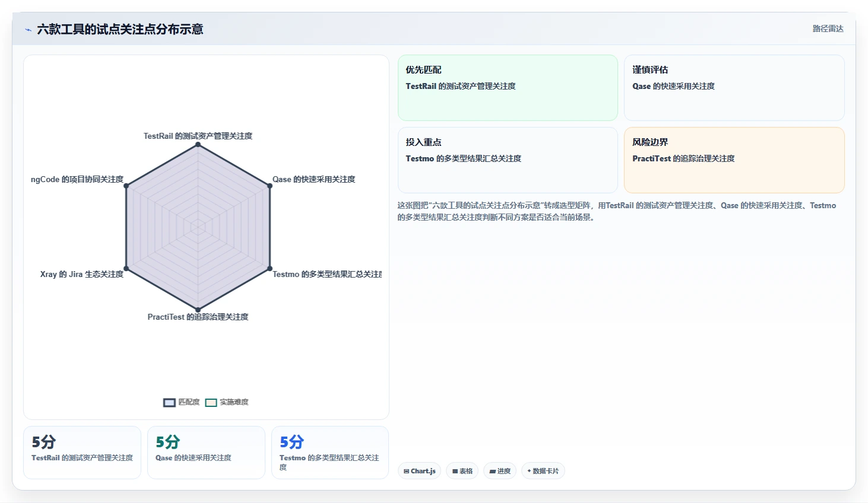Click the description paragraph starting 这张图把
The image size is (868, 503).
click(617, 211)
